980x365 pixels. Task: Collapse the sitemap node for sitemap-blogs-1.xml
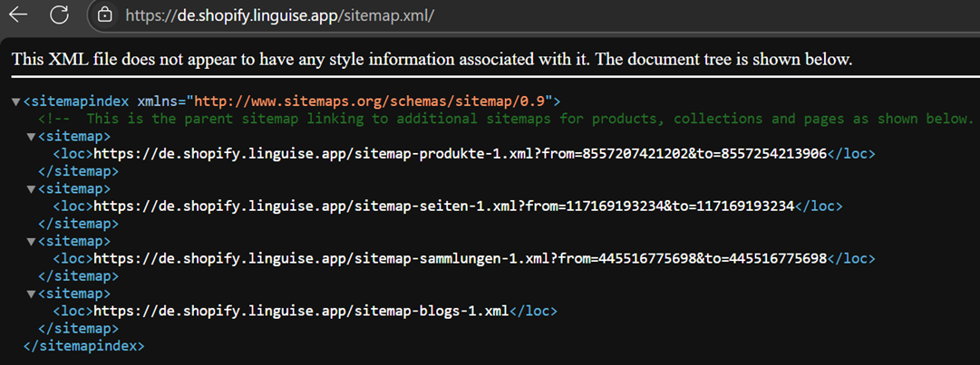tap(30, 293)
